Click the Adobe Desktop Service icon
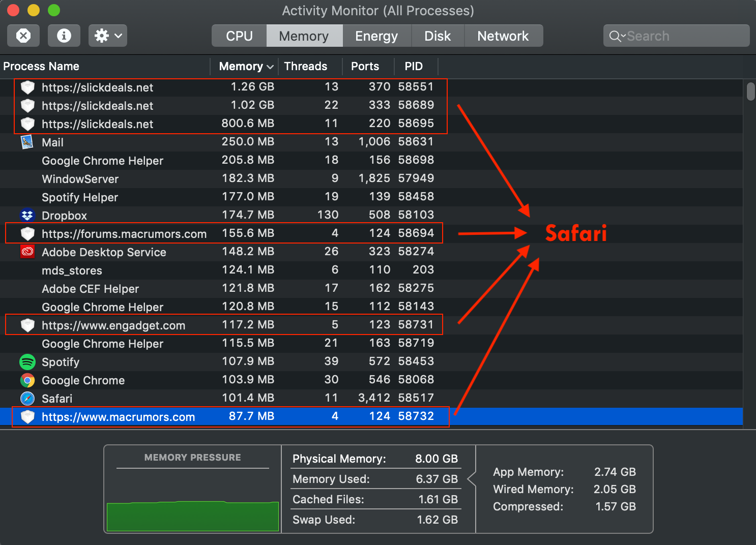The width and height of the screenshot is (756, 545). tap(27, 252)
